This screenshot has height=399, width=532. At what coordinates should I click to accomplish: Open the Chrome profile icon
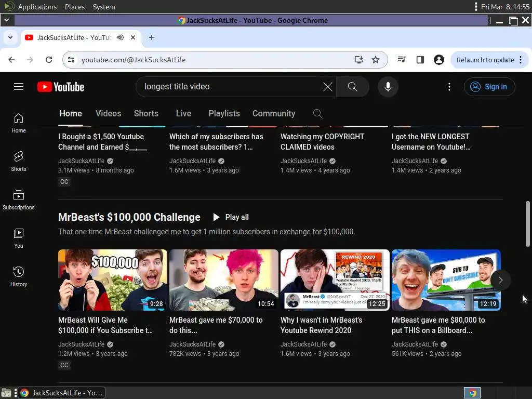(x=438, y=60)
